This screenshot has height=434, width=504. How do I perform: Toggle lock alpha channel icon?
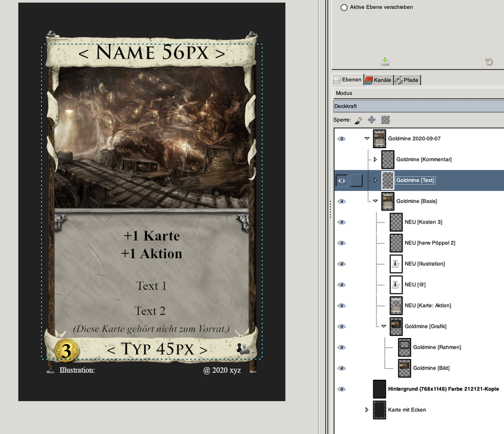pos(385,120)
